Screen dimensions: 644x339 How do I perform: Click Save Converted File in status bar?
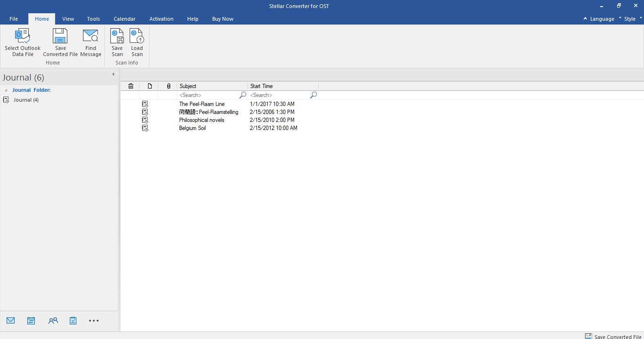[x=613, y=336]
